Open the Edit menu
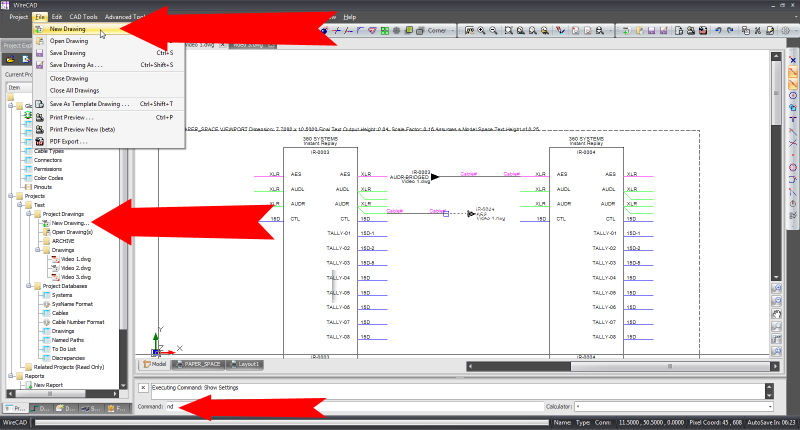This screenshot has height=430, width=800. point(57,17)
